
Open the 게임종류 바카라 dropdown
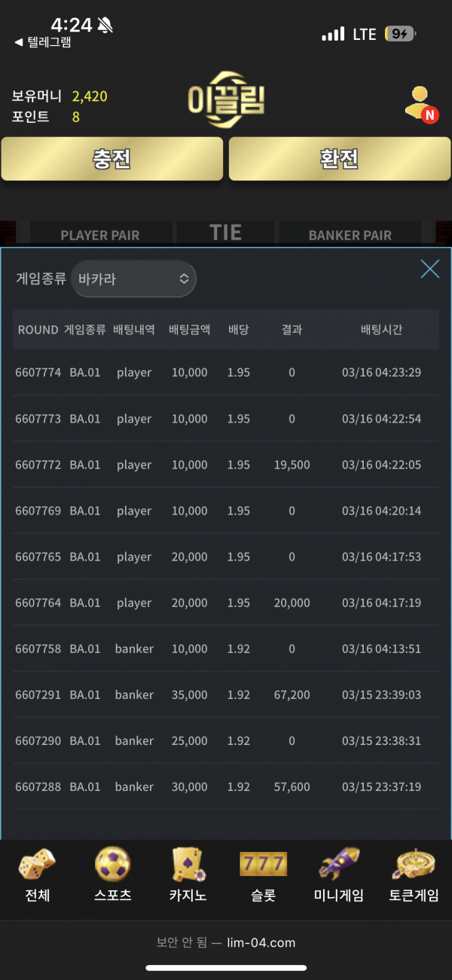click(x=133, y=279)
